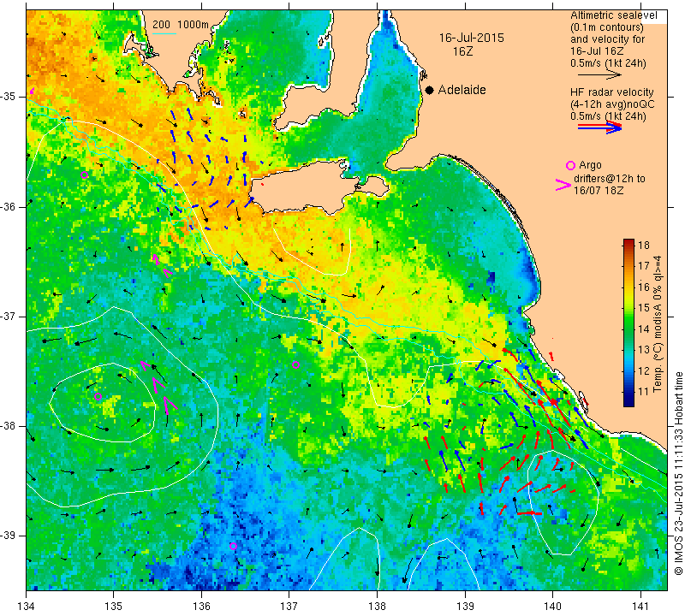Click the red and blue HF radar legend arrow

600,127
